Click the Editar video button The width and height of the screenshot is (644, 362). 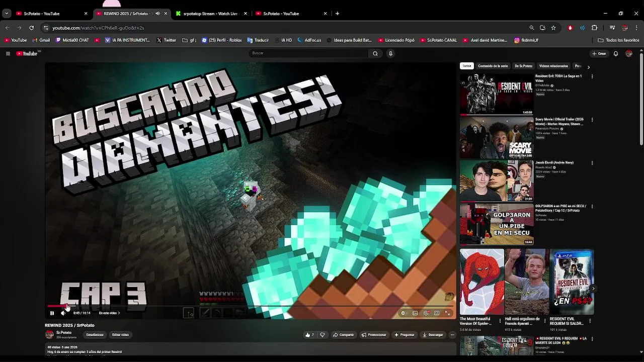120,335
